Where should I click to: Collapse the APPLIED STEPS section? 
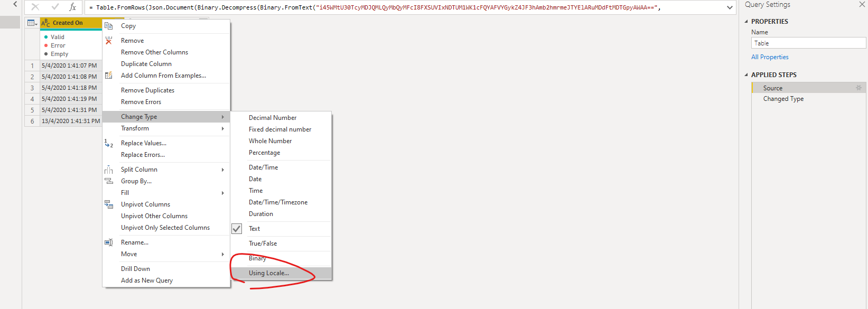click(746, 75)
